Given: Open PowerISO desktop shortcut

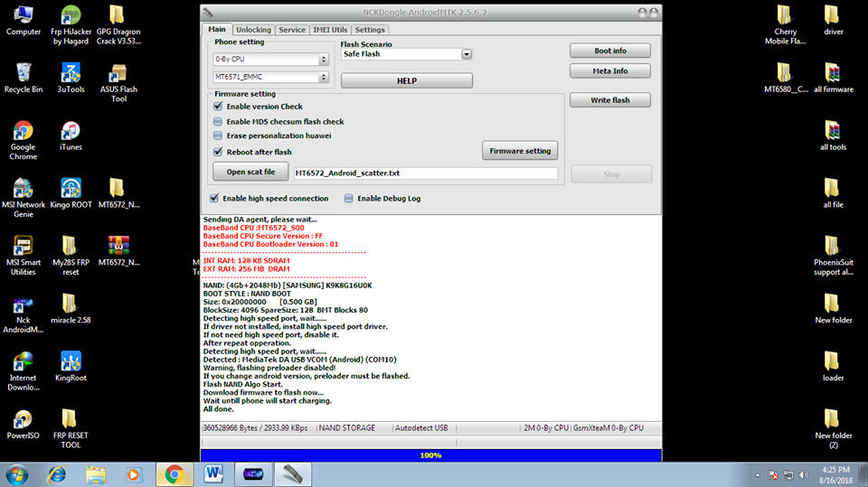Looking at the screenshot, I should coord(24,424).
